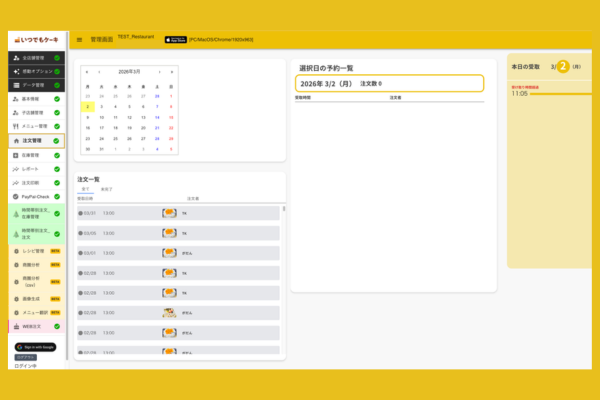The image size is (600, 400).
Task: Go to next month in calendar
Action: tap(159, 72)
